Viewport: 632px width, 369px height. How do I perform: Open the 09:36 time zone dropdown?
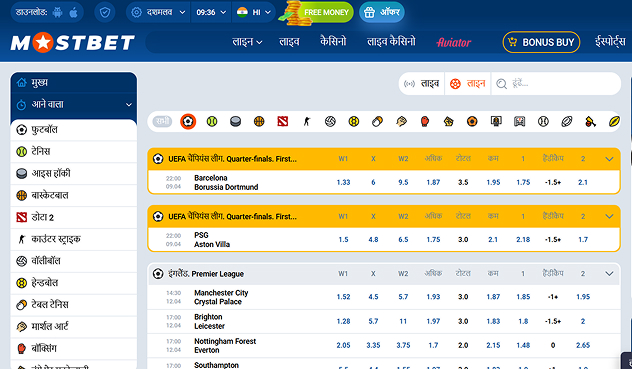211,13
